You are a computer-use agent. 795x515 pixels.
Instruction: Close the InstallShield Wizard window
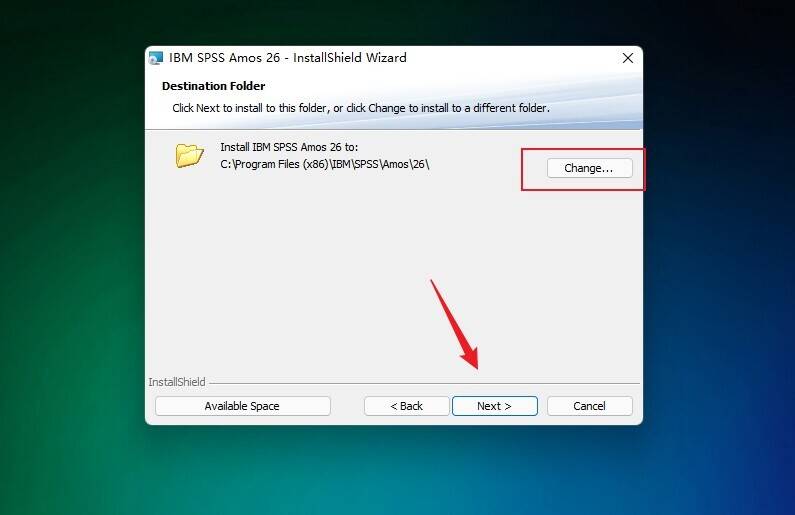[x=628, y=58]
